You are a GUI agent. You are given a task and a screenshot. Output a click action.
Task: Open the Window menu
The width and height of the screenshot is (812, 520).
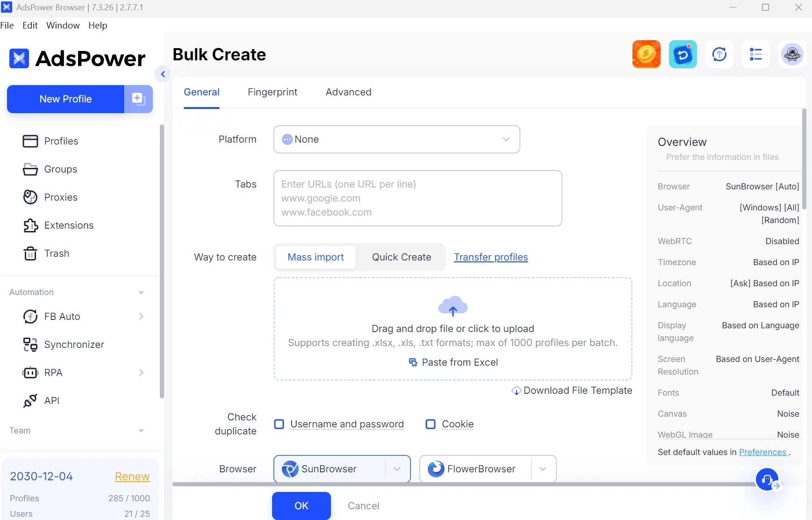pyautogui.click(x=63, y=25)
